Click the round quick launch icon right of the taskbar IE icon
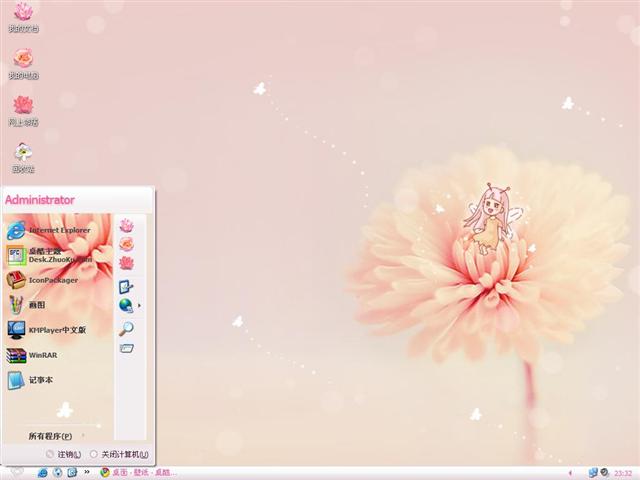Image resolution: width=640 pixels, height=480 pixels. (58, 473)
